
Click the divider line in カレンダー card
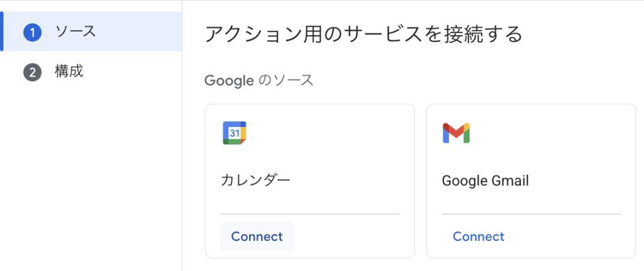309,214
